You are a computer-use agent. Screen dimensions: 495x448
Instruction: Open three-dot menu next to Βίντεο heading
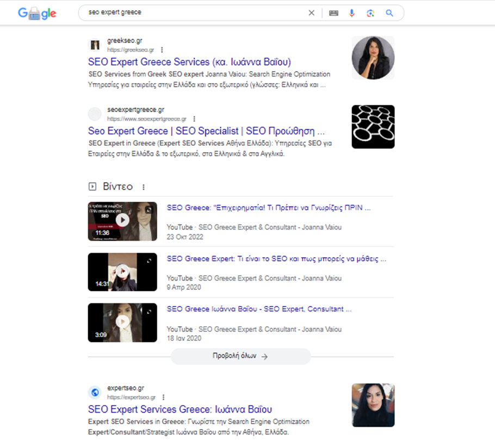point(144,187)
